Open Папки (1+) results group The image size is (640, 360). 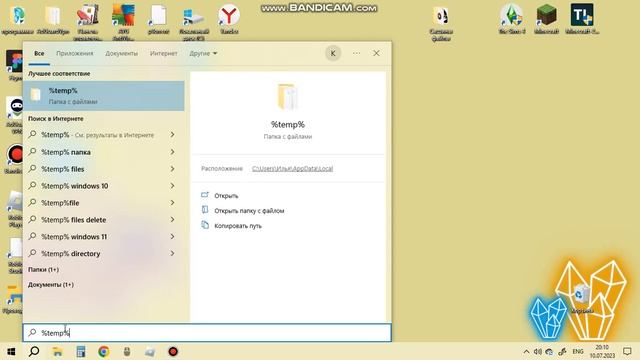coord(43,270)
